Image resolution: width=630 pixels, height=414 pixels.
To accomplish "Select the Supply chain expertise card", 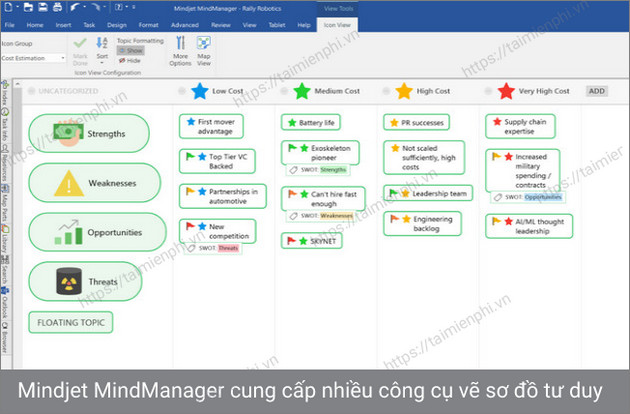I will point(521,126).
